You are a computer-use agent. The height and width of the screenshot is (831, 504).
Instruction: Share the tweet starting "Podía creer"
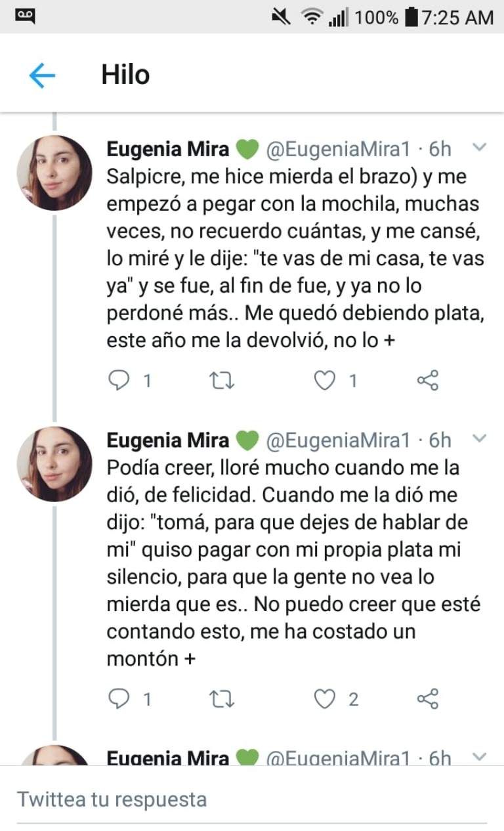coord(428,700)
